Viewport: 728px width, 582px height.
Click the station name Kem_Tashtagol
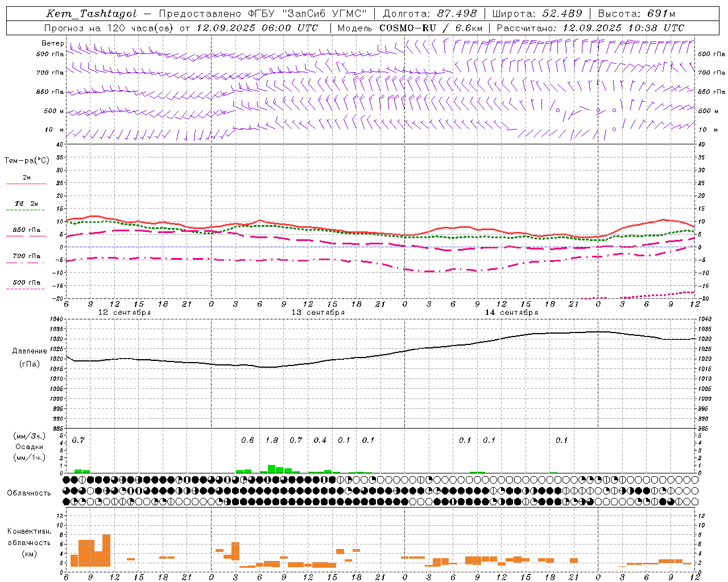click(92, 14)
